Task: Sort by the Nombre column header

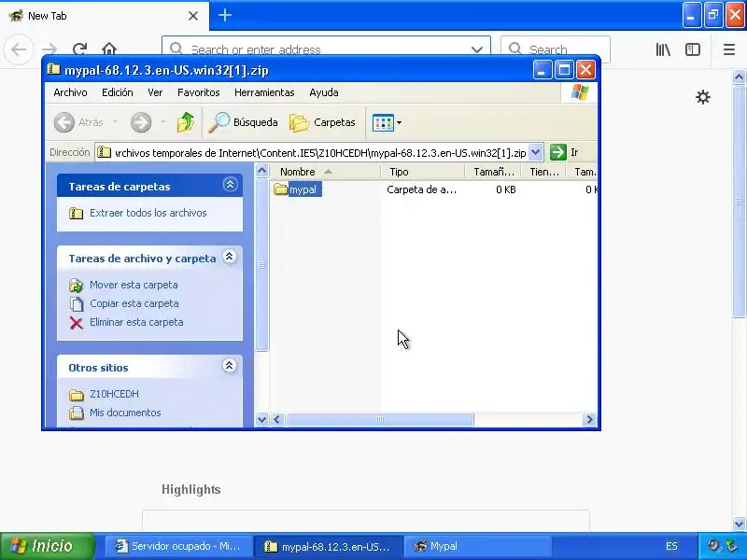Action: [x=326, y=172]
